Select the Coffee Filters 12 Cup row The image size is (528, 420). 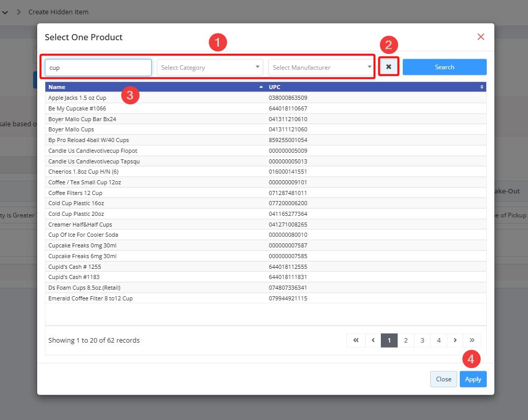266,193
